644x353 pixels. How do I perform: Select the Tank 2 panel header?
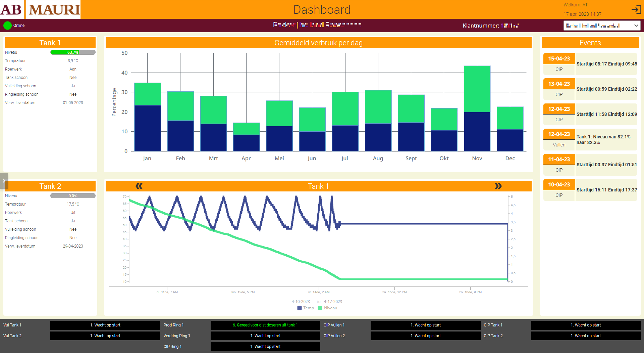click(50, 186)
